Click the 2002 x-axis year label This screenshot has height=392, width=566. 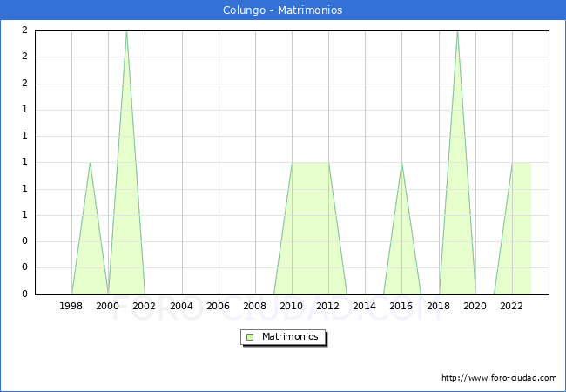[x=145, y=306]
